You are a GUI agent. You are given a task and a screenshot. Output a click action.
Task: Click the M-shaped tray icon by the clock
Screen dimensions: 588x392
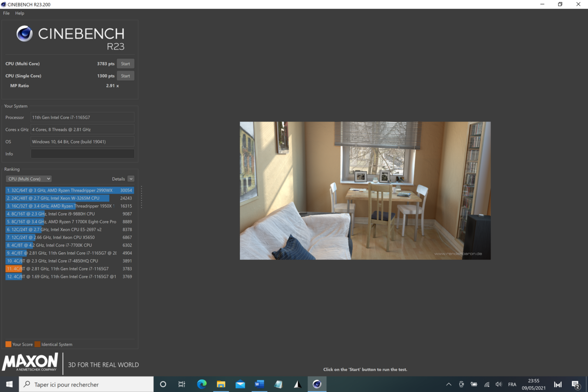click(558, 385)
